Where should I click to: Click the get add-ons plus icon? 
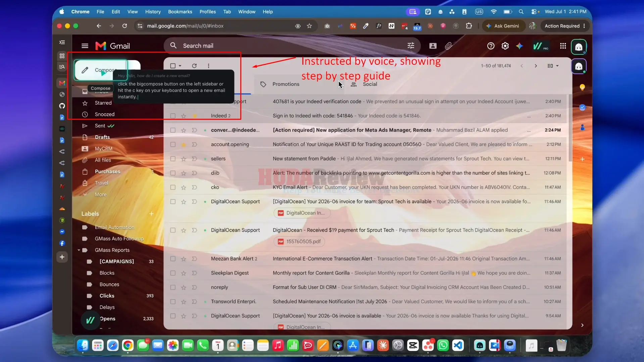click(x=582, y=159)
